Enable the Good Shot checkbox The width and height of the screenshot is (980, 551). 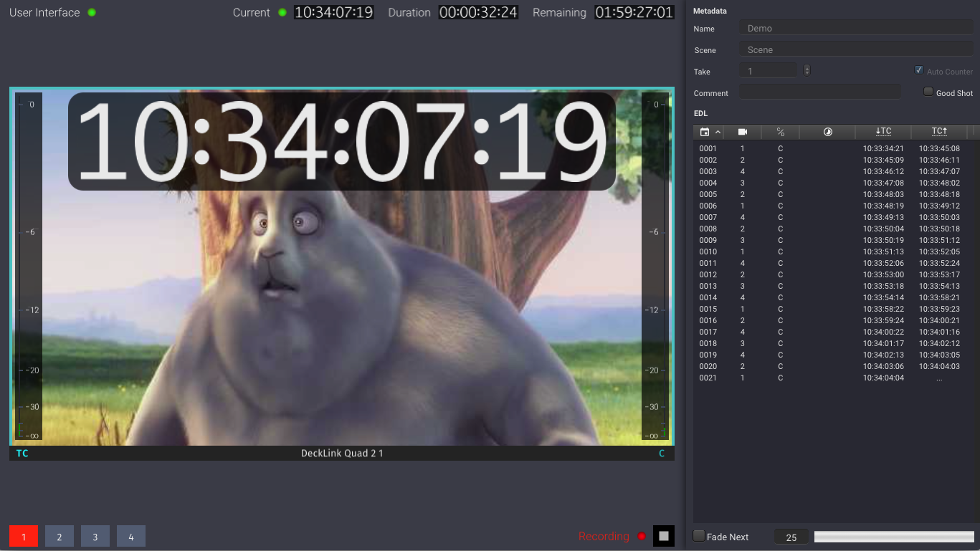928,92
